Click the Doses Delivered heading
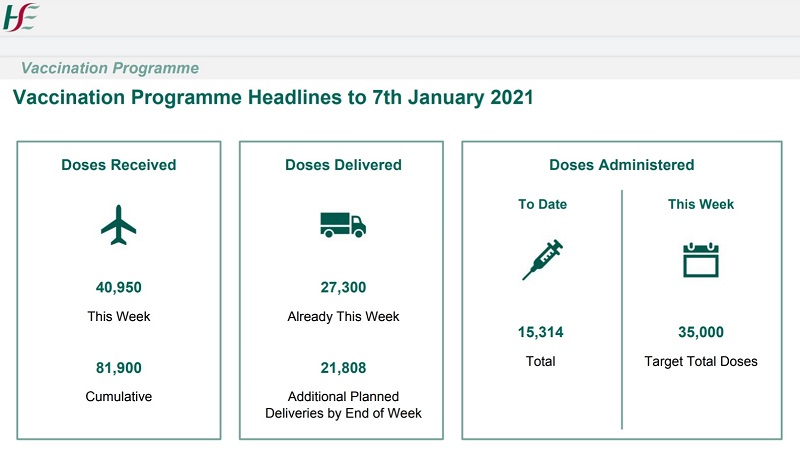The width and height of the screenshot is (800, 472). (343, 165)
